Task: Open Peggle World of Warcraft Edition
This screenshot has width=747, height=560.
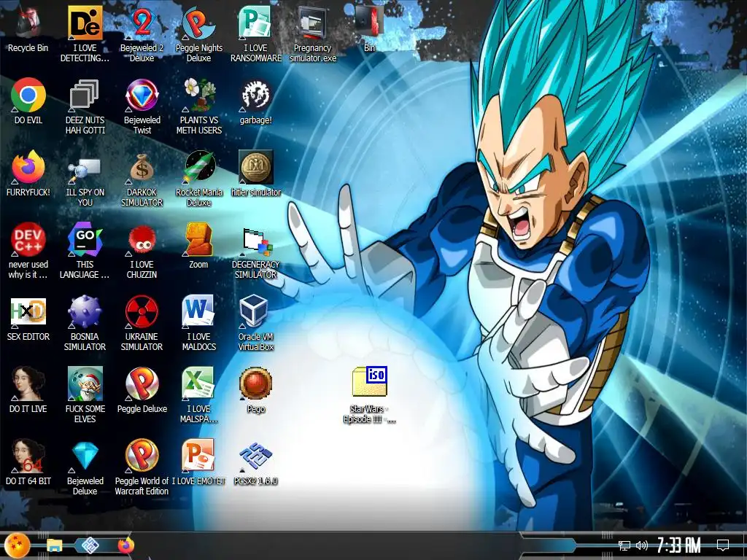Action: pos(142,456)
